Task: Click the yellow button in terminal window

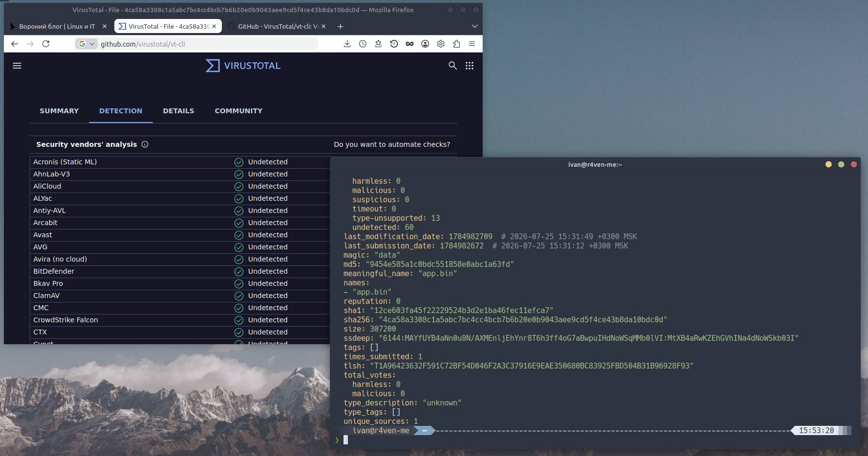Action: pyautogui.click(x=829, y=164)
